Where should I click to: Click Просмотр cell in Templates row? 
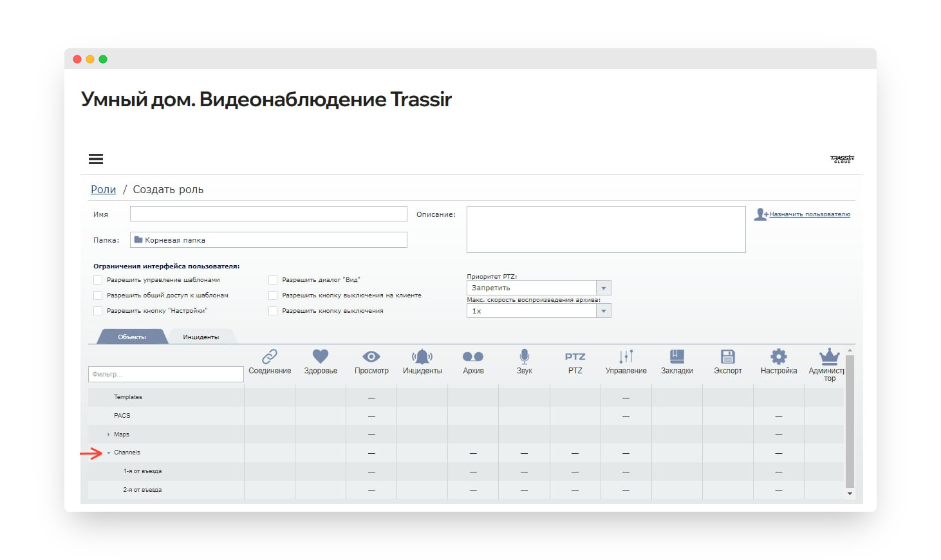[x=371, y=398]
